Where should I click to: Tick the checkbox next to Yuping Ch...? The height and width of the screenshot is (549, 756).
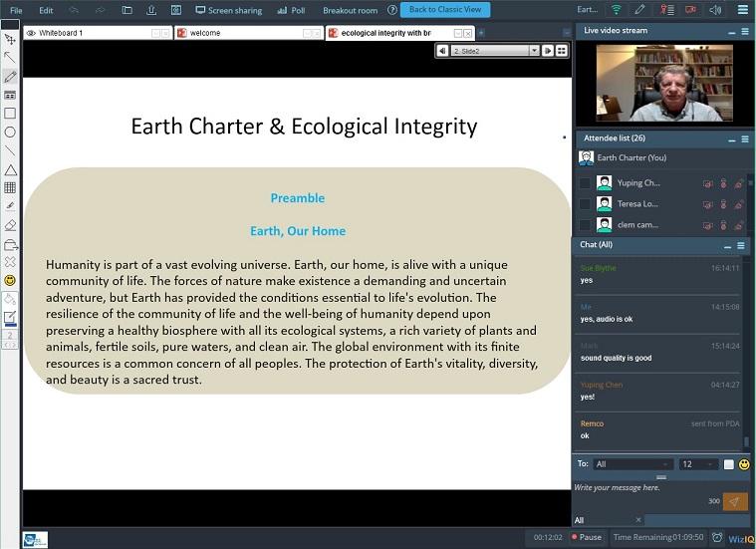585,183
